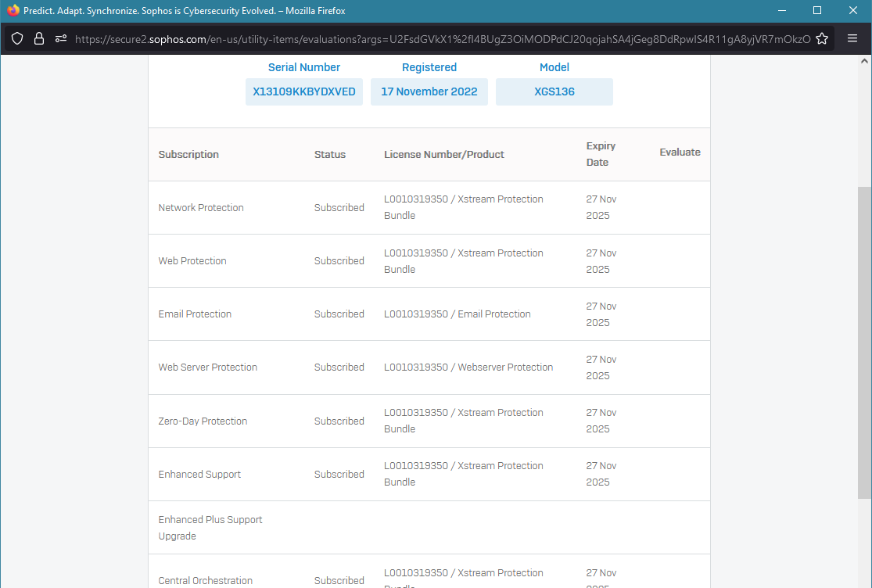Select the Web Server Protection row label
Screen dimensions: 872x588
pos(207,367)
